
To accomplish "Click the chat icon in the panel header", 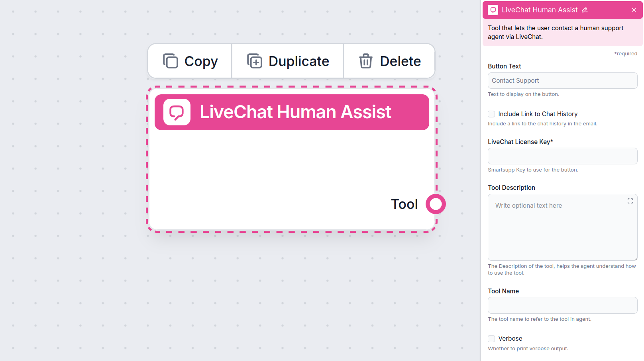I will pyautogui.click(x=493, y=10).
